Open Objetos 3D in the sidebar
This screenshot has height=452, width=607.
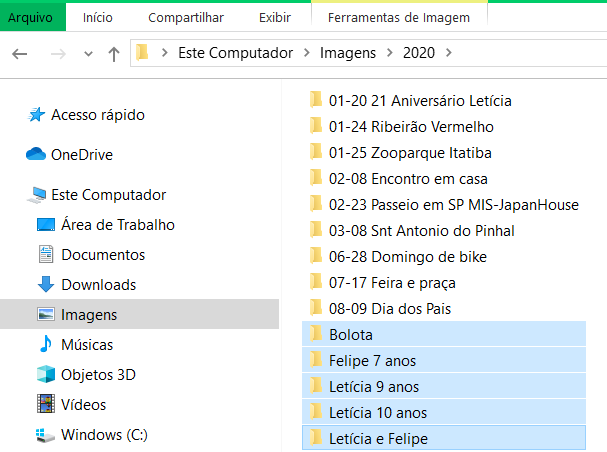coord(98,375)
